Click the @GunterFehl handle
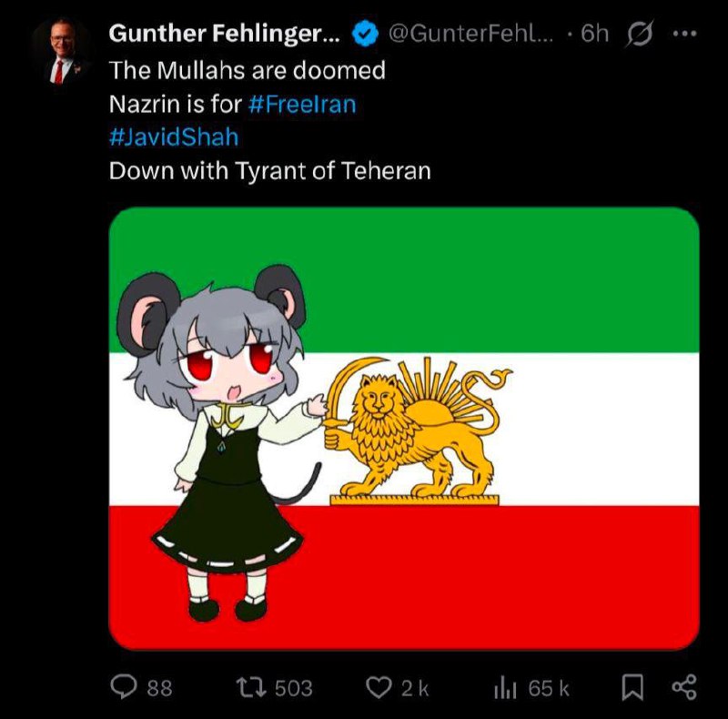728x719 pixels. pos(470,34)
